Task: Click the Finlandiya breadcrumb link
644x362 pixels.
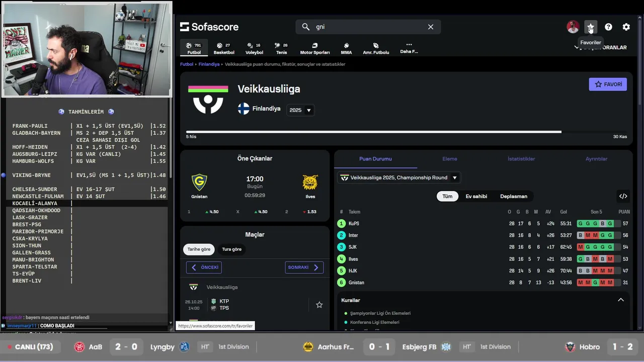Action: [x=209, y=64]
